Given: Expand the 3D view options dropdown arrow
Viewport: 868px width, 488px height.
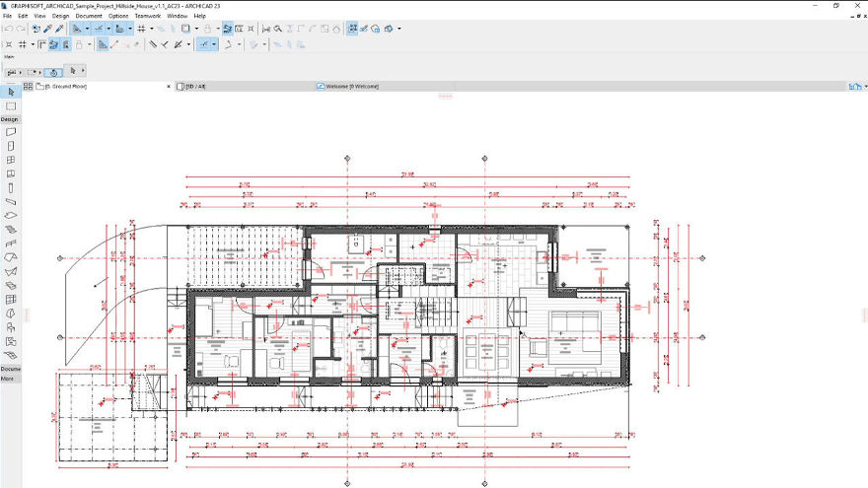Looking at the screenshot, I should [x=399, y=30].
